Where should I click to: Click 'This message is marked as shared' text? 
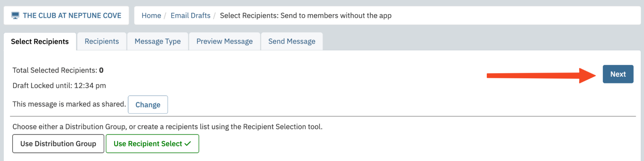tap(69, 104)
